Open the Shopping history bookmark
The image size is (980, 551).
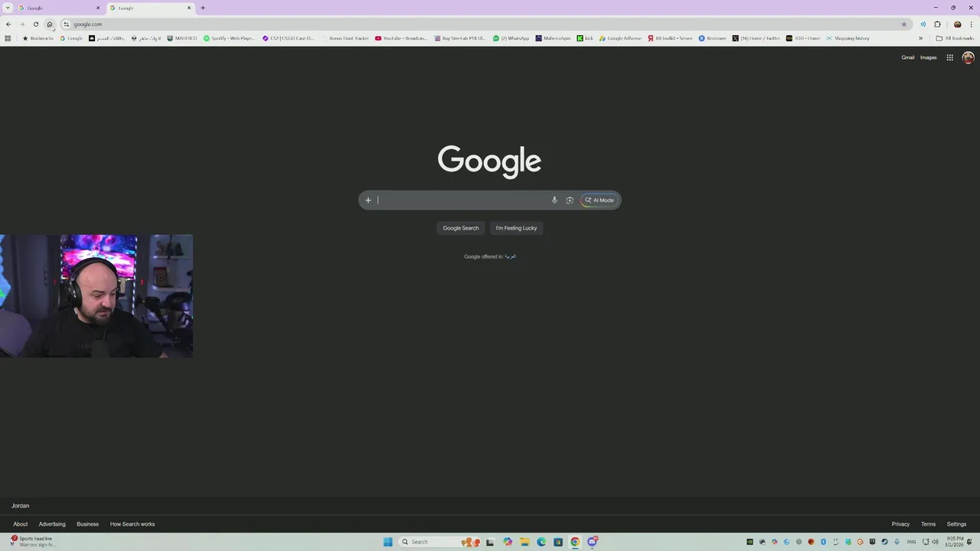848,38
